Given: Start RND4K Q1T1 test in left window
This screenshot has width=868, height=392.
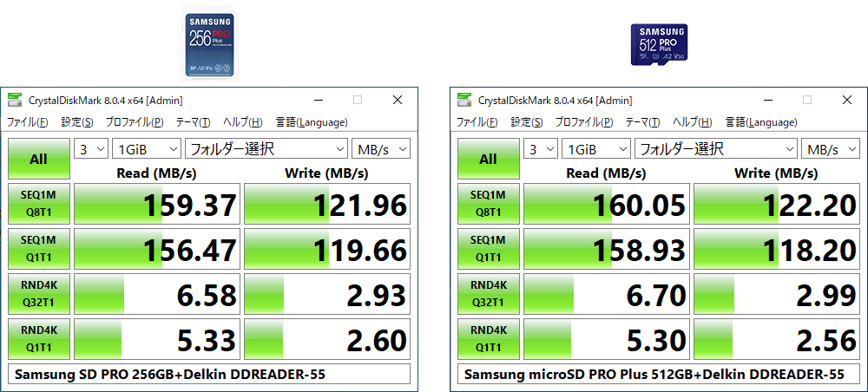Looking at the screenshot, I should coord(39,338).
